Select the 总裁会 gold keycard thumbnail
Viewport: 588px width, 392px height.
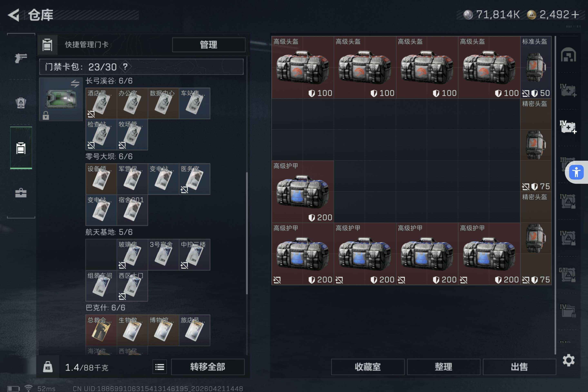101,331
